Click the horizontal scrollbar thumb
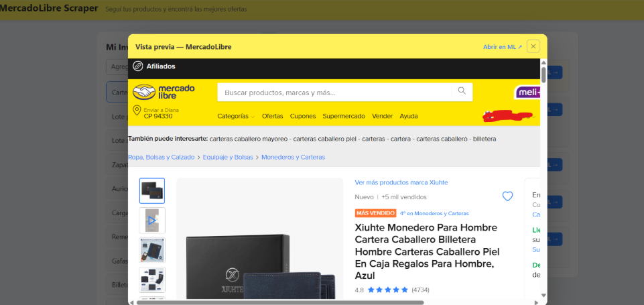644x305 pixels. pyautogui.click(x=280, y=302)
